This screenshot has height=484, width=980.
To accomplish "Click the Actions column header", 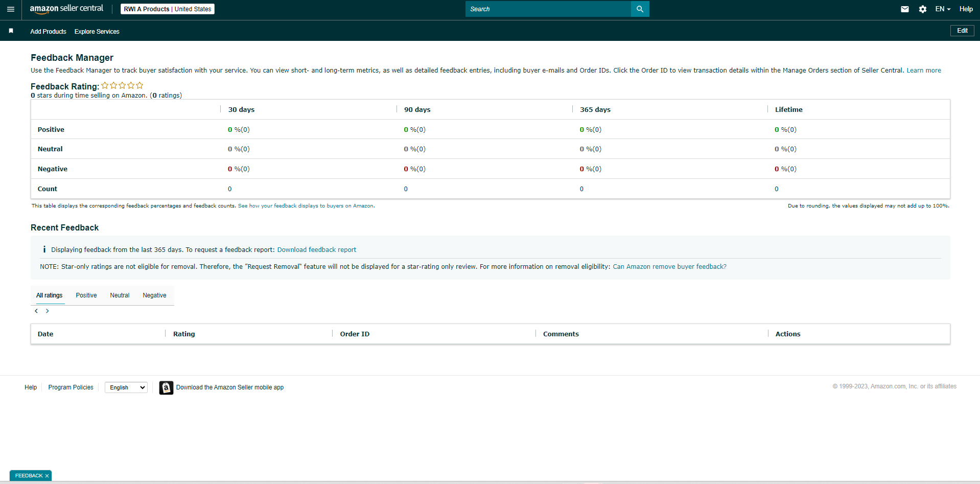I will click(788, 334).
